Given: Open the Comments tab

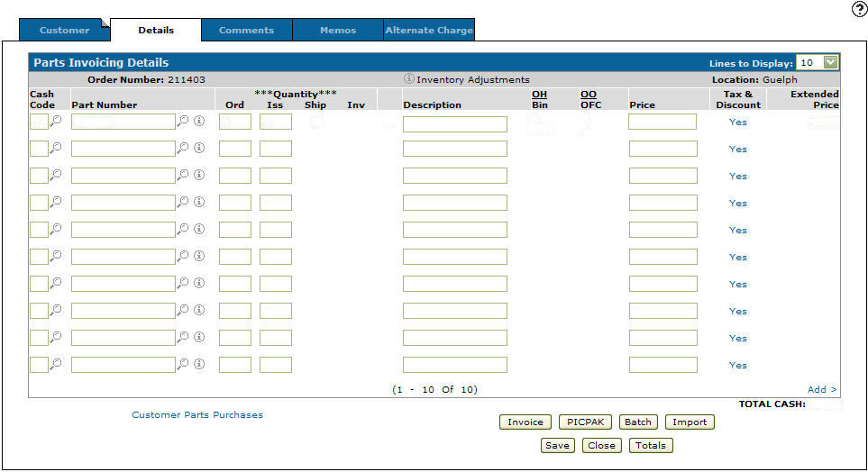Looking at the screenshot, I should pos(246,31).
